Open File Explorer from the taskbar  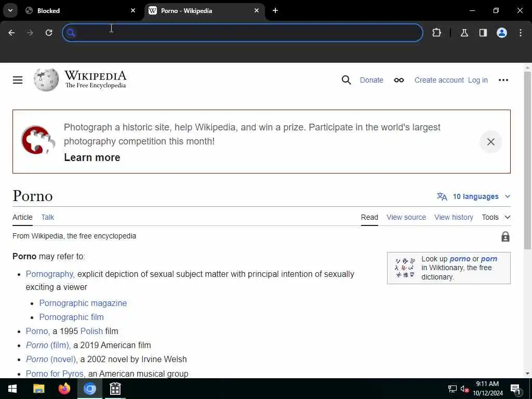tap(38, 389)
